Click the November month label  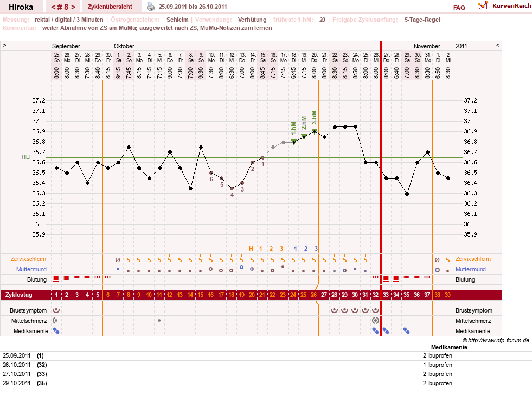click(426, 46)
